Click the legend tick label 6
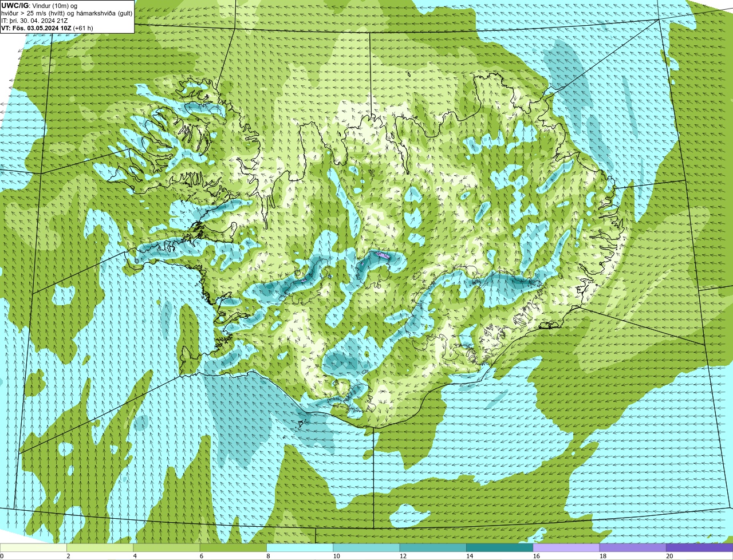The height and width of the screenshot is (560, 733). 202,556
